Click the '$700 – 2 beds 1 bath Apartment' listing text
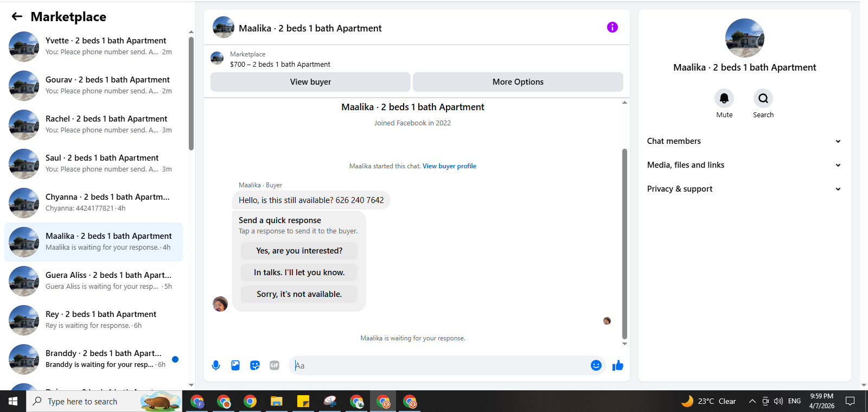868x412 pixels. 280,64
